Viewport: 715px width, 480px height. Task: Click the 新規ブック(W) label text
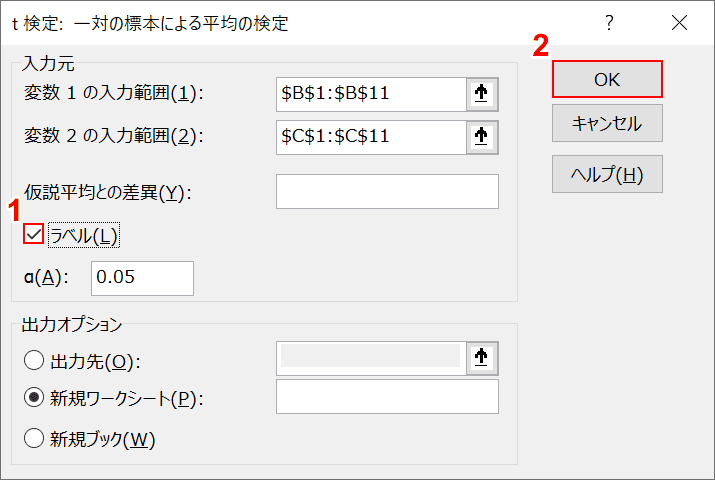pos(103,439)
